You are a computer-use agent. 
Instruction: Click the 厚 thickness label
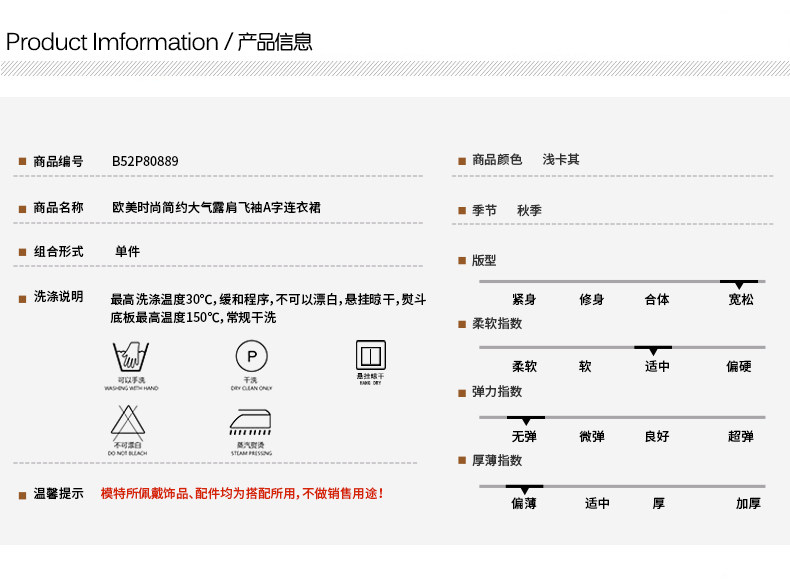(x=659, y=503)
